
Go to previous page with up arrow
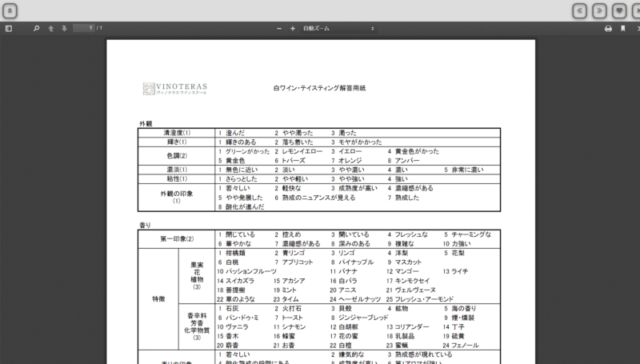tap(51, 28)
